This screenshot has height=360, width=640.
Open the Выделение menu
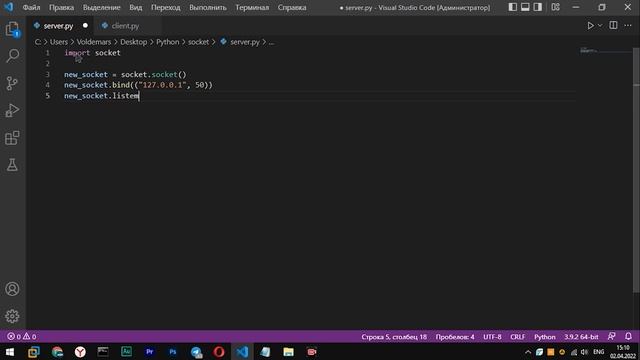click(x=101, y=7)
